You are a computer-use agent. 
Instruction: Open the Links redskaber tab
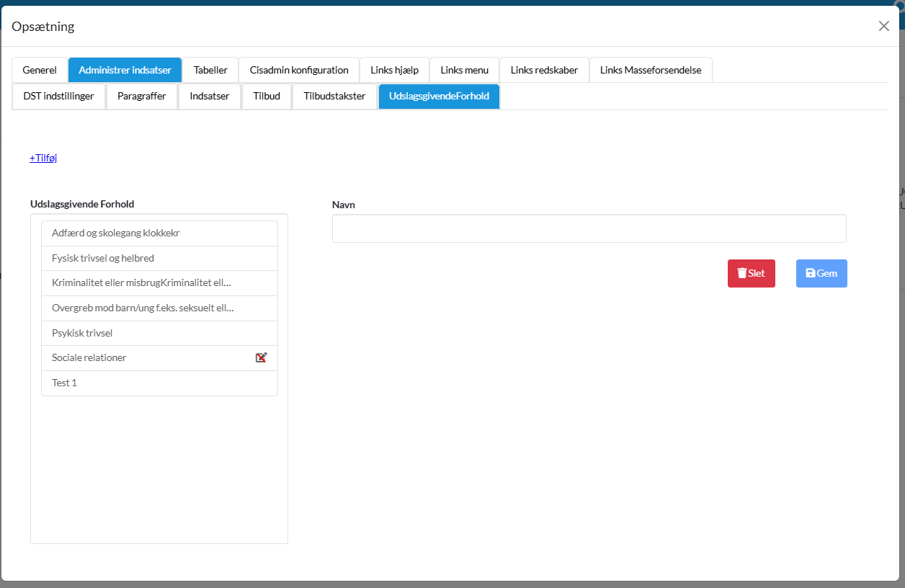pos(544,70)
